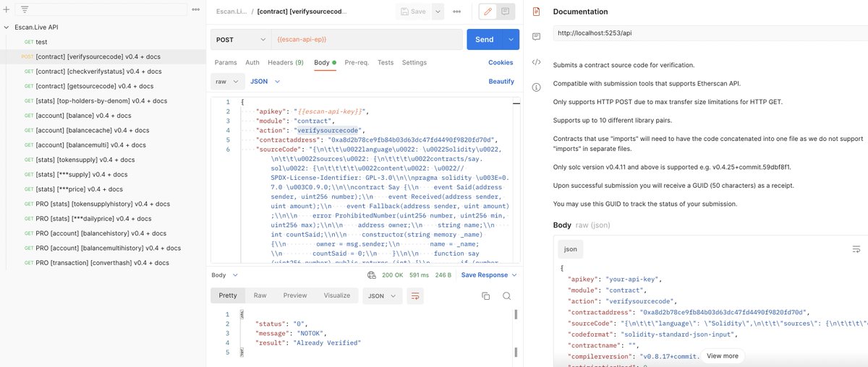Open the Save Response dropdown
Image resolution: width=868 pixels, height=367 pixels.
tap(489, 275)
